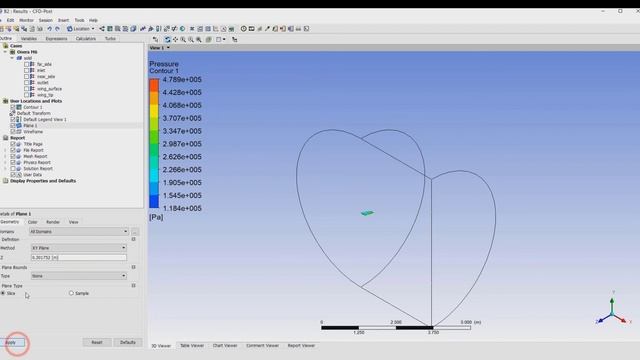Image resolution: width=640 pixels, height=360 pixels.
Task: Click the Apply button
Action: tap(12, 342)
